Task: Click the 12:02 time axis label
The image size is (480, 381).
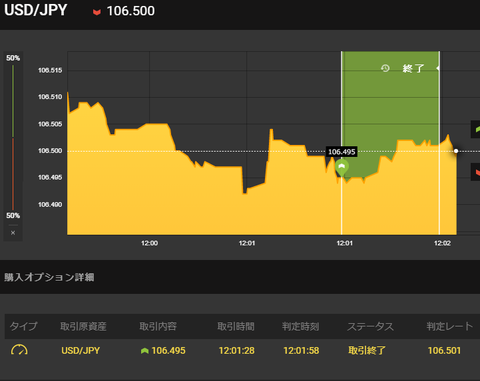Action: (442, 243)
